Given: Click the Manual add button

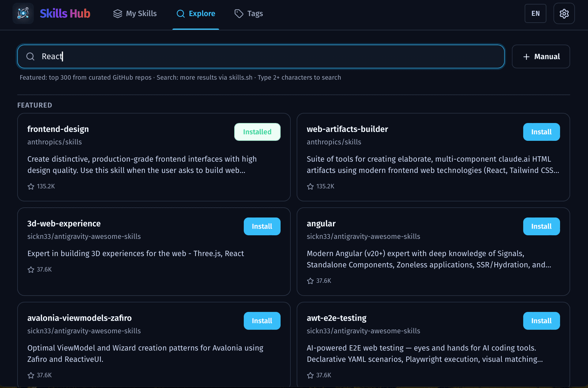Looking at the screenshot, I should 541,57.
